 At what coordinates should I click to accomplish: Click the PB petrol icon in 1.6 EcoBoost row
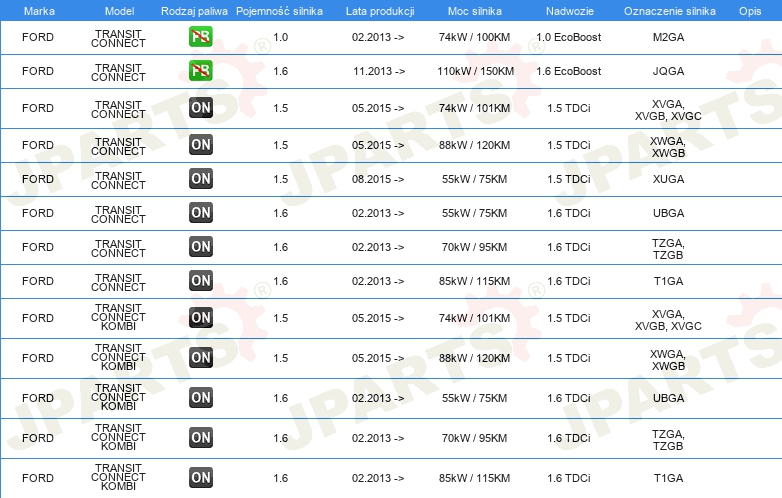pos(200,71)
